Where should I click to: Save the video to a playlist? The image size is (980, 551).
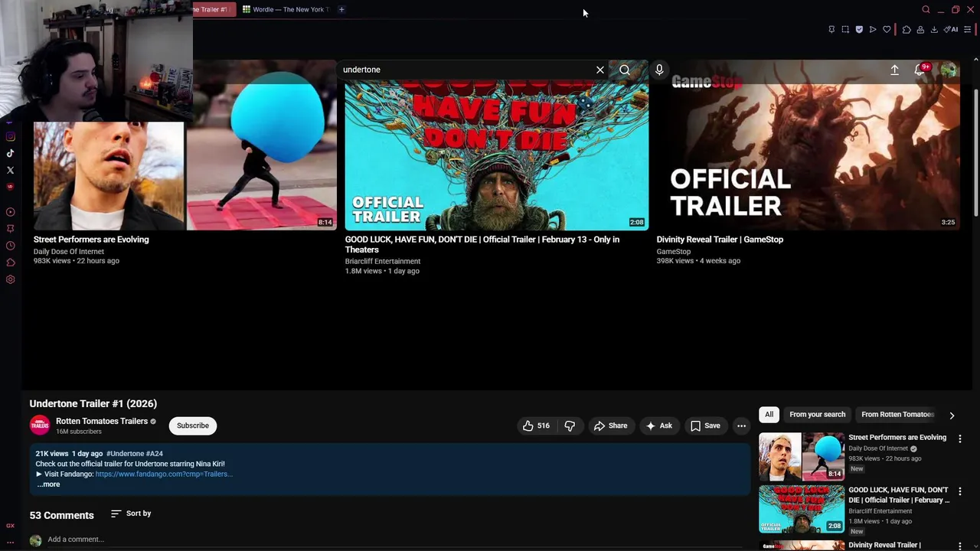click(x=705, y=425)
